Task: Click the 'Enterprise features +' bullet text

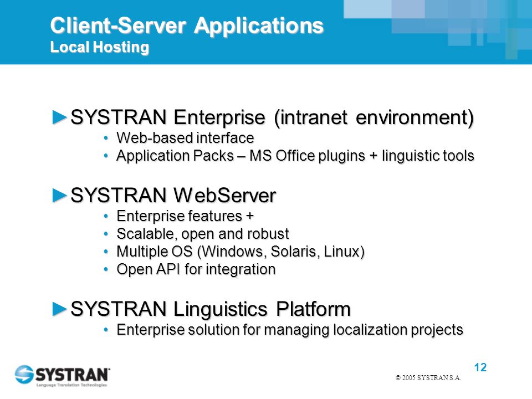Action: [185, 216]
